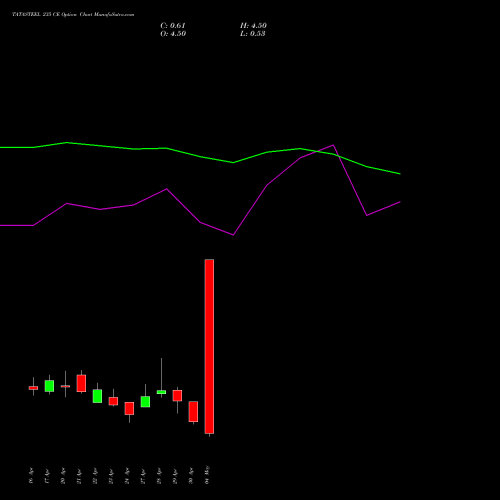
Task: Select the tall red candle for 04 May
Action: click(209, 346)
